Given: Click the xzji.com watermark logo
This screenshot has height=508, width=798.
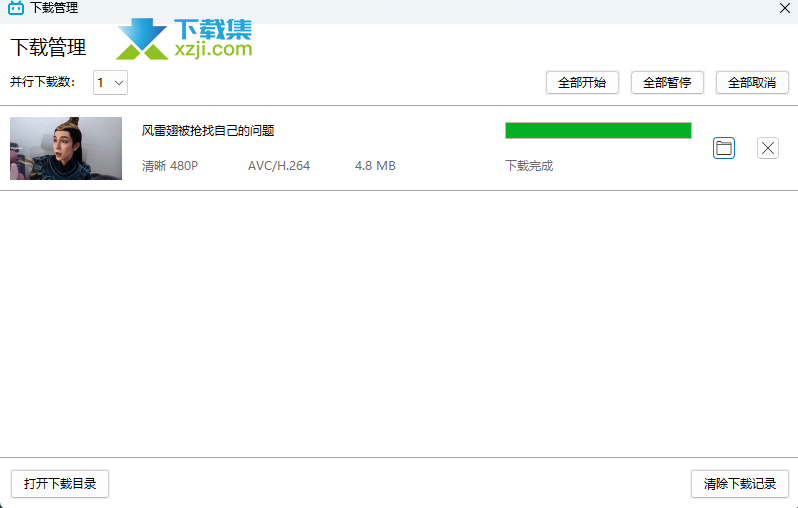Looking at the screenshot, I should click(185, 39).
